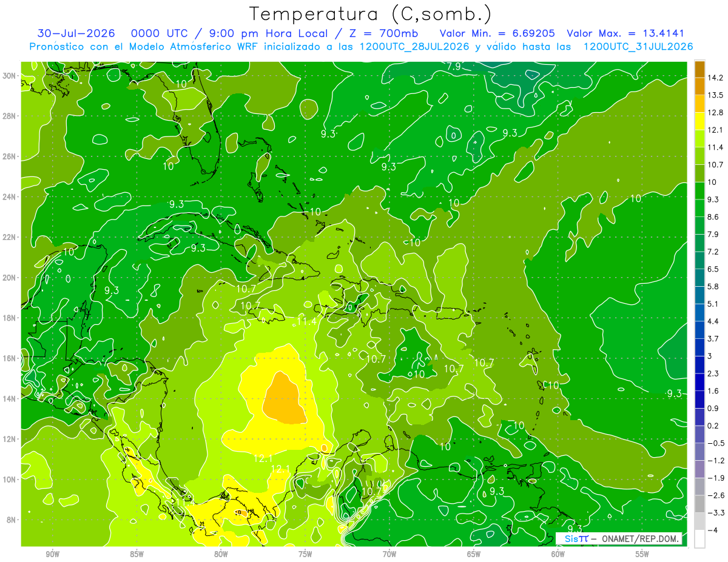
Task: Click "Valor Max. = 13.4141" text
Action: click(x=625, y=33)
